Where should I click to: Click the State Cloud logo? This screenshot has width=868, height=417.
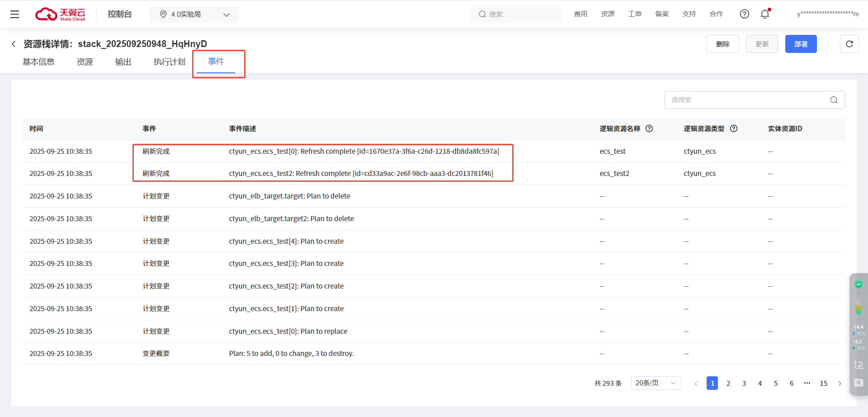61,14
